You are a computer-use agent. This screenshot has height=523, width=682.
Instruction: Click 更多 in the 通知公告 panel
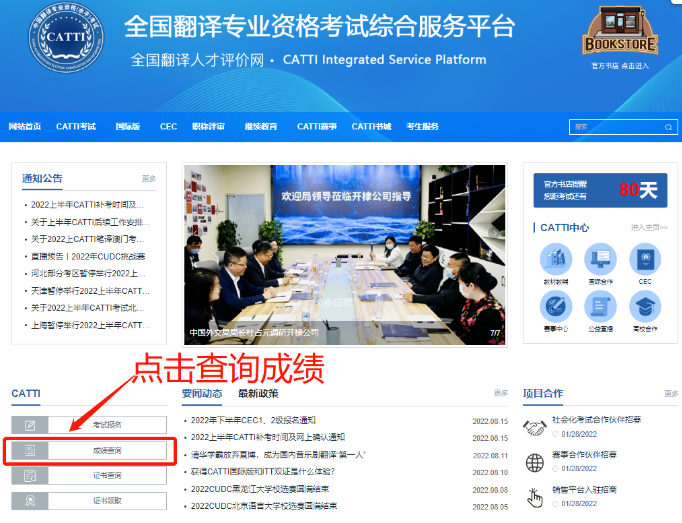pos(149,178)
